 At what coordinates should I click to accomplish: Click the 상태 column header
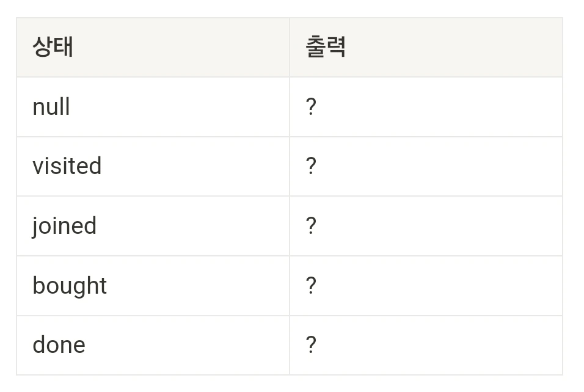coord(53,47)
